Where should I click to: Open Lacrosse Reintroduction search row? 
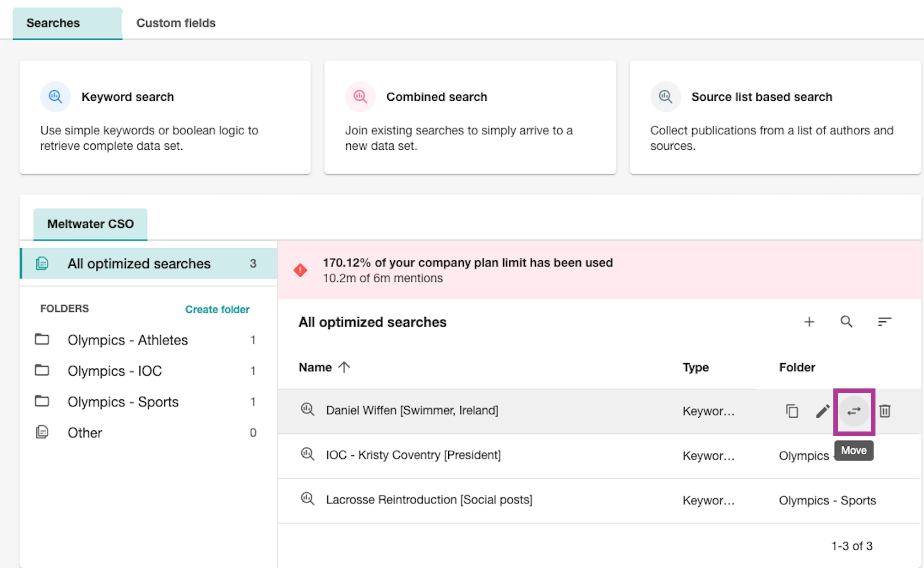[x=429, y=500]
